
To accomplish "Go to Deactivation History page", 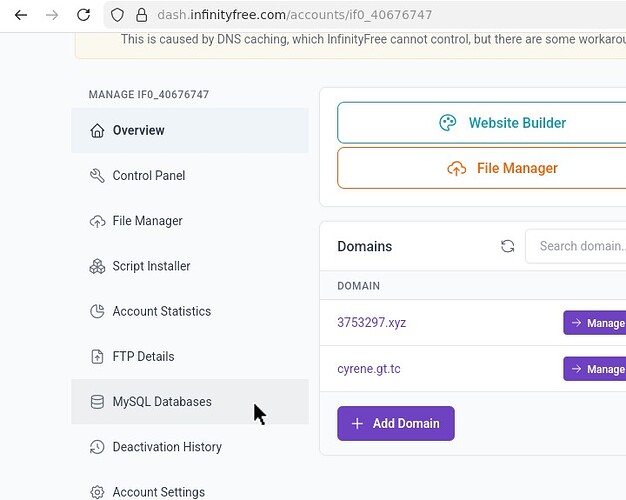I will click(x=167, y=447).
